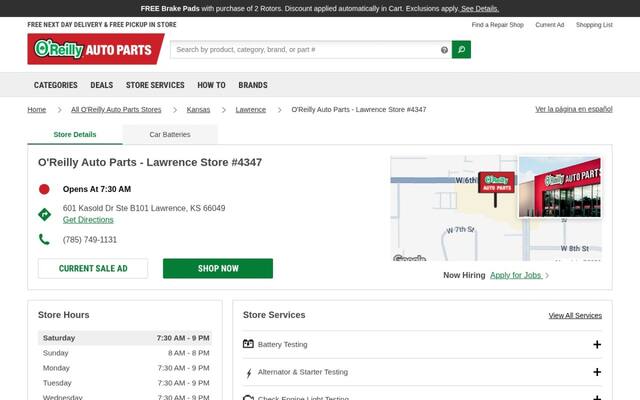Go to the Home breadcrumb
The height and width of the screenshot is (400, 640).
tap(37, 109)
